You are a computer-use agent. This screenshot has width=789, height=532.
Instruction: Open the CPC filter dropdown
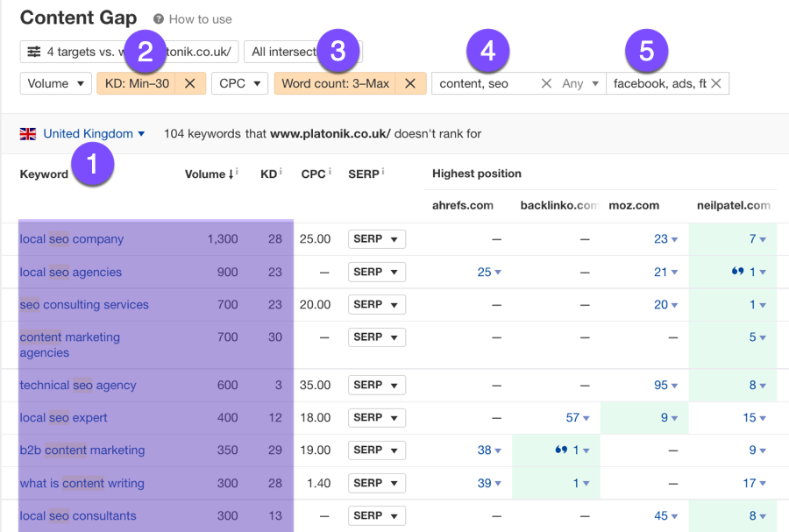[x=239, y=83]
